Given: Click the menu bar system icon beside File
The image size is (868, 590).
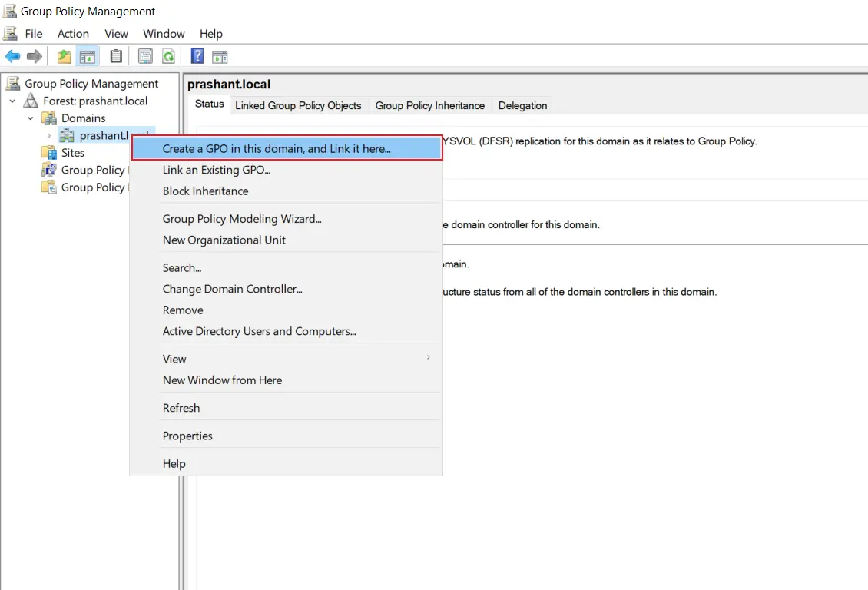Looking at the screenshot, I should [11, 33].
